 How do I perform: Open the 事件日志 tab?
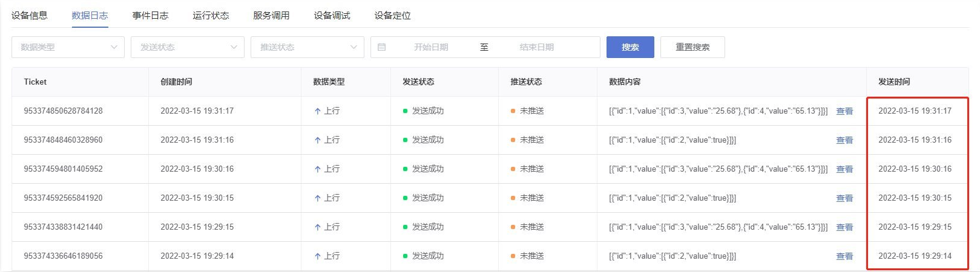151,16
